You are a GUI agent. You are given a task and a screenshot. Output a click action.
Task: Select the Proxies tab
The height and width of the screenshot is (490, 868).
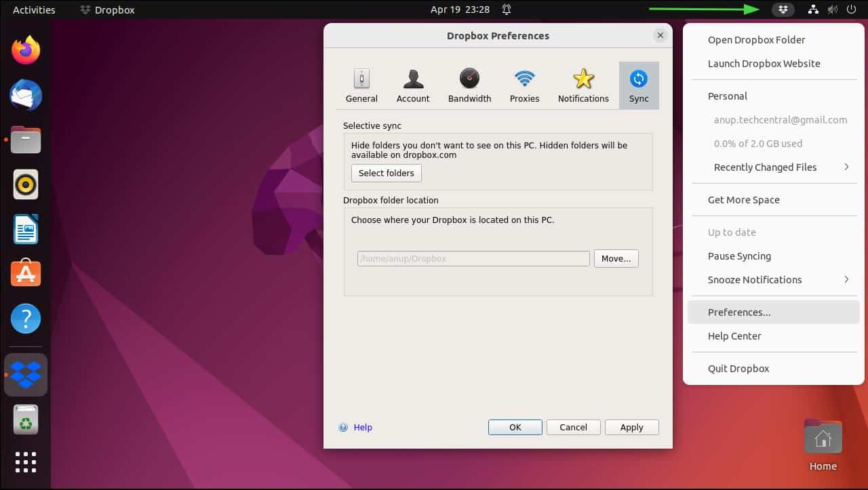pyautogui.click(x=524, y=85)
